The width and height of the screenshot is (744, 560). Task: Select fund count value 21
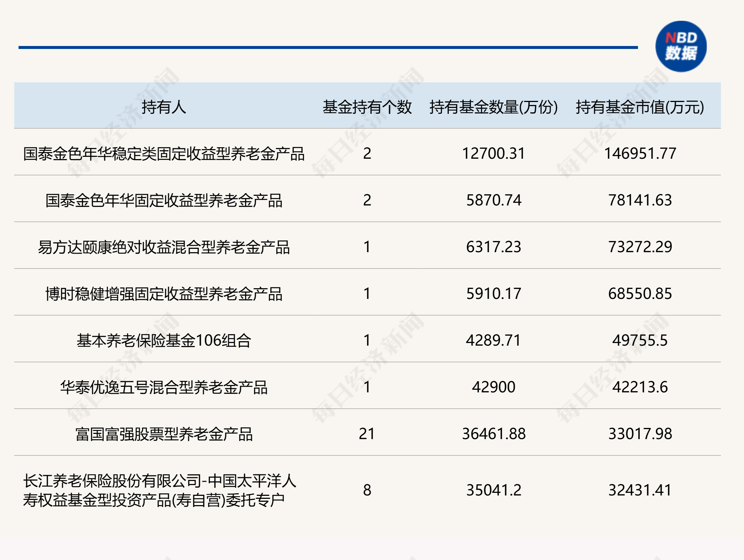[x=367, y=434]
